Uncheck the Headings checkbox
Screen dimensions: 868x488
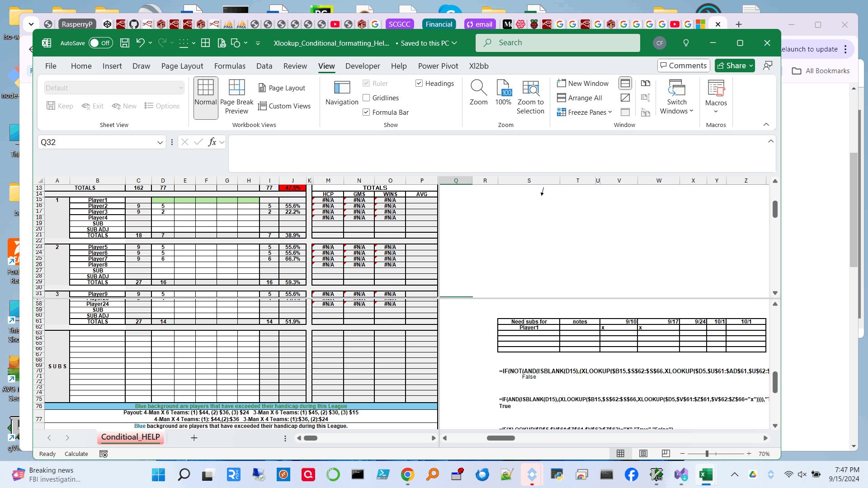pyautogui.click(x=419, y=84)
